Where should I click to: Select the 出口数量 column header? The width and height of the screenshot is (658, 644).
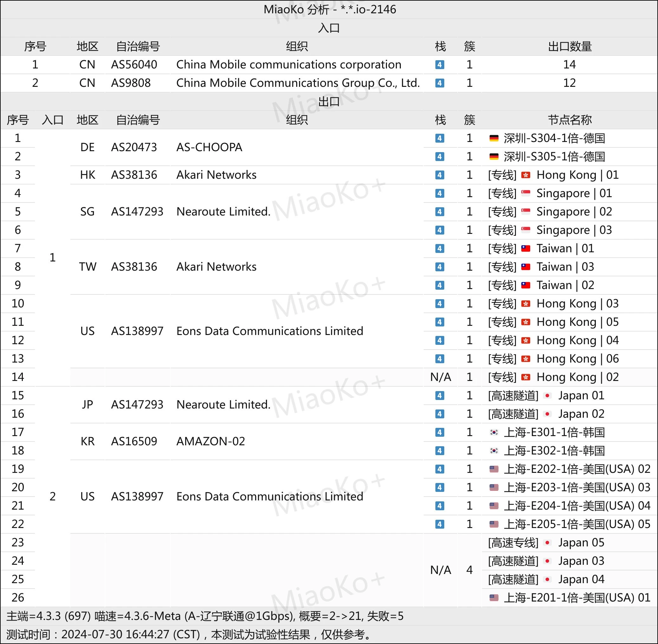click(x=569, y=46)
